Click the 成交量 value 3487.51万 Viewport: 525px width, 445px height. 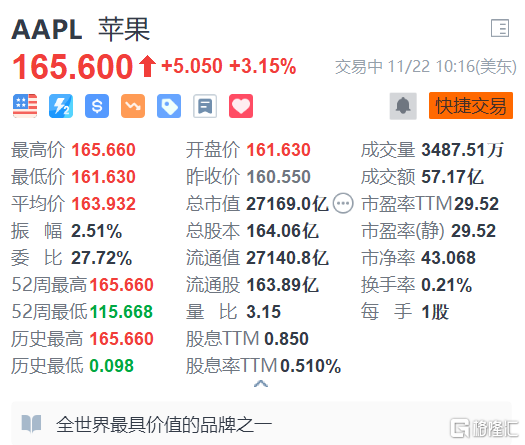tap(462, 150)
